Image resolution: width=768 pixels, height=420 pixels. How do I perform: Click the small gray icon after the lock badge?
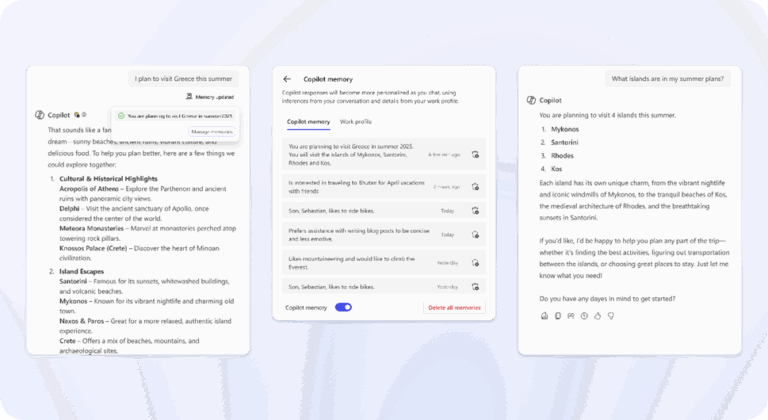[x=84, y=115]
